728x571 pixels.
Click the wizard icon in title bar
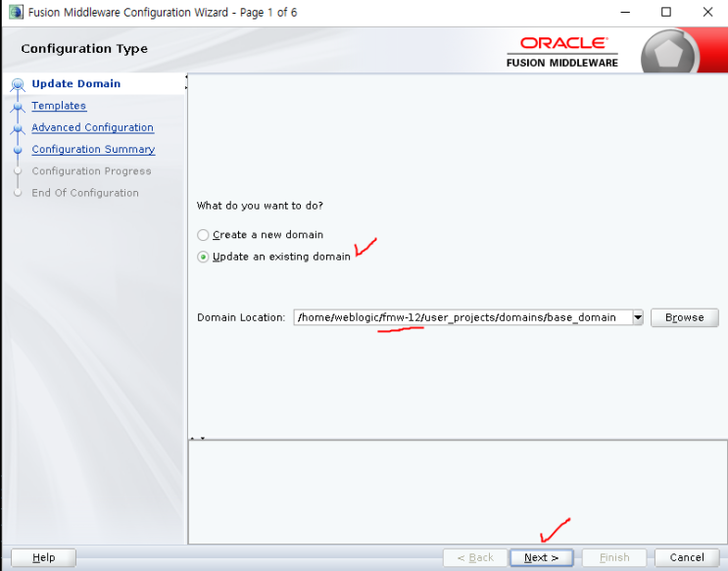coord(16,12)
